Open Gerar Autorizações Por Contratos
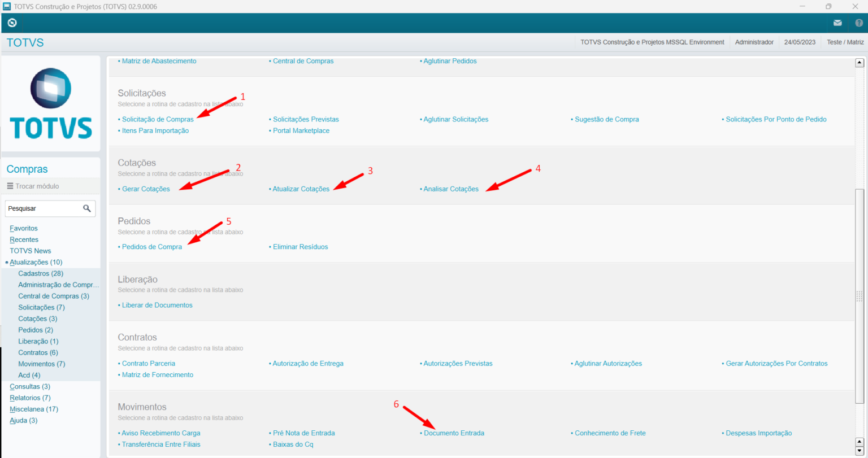Screen dimensions: 868x458 coord(776,364)
